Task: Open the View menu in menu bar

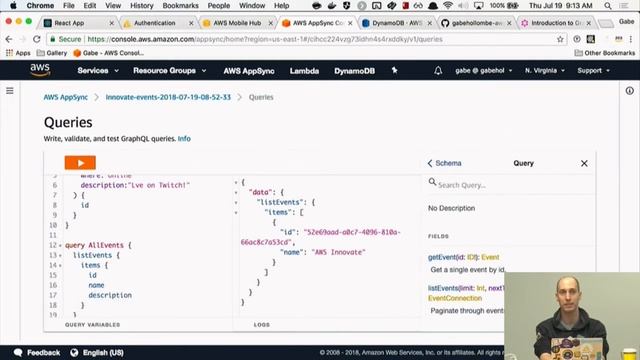Action: (113, 6)
